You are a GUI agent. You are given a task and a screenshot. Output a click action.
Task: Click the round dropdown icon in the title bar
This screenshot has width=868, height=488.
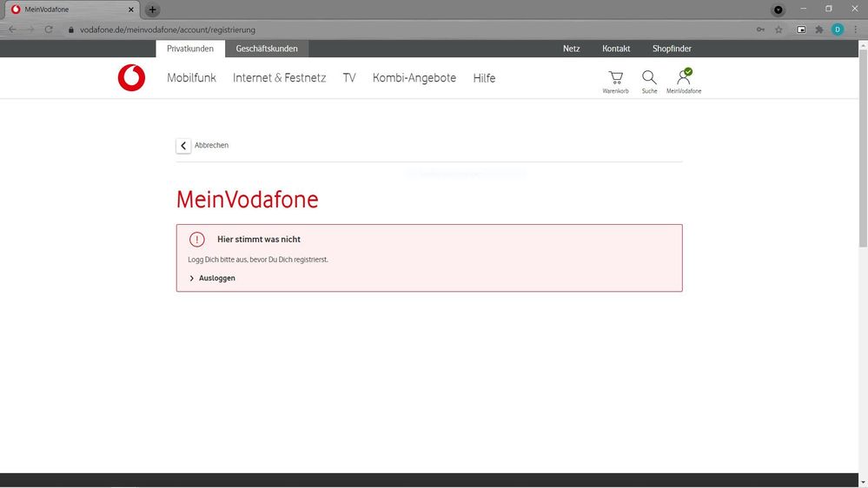(x=779, y=10)
